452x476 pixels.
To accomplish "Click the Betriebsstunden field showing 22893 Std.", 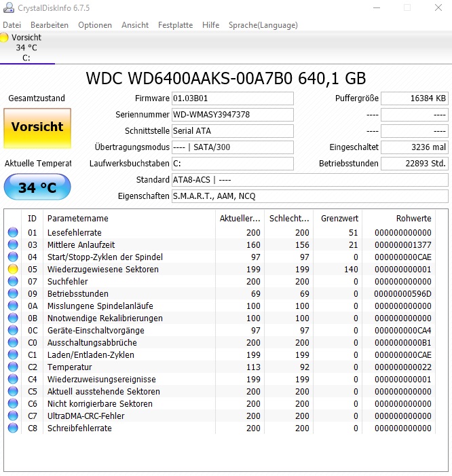I will 415,164.
